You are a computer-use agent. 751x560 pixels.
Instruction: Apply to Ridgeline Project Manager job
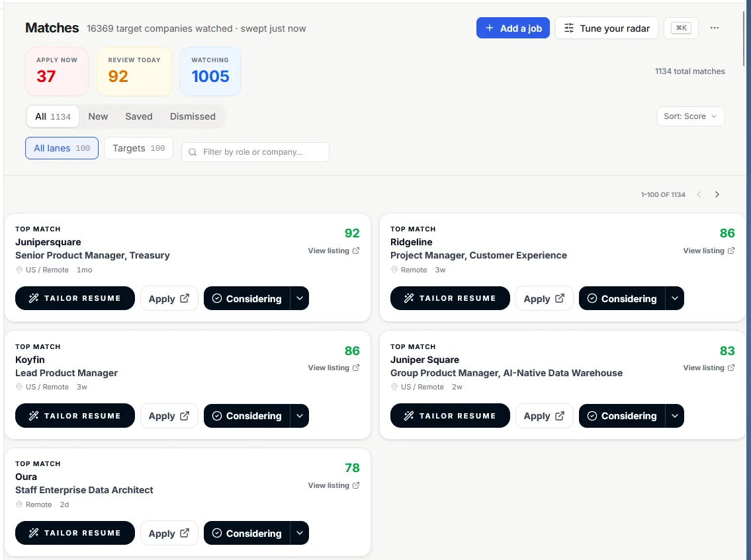coord(544,298)
